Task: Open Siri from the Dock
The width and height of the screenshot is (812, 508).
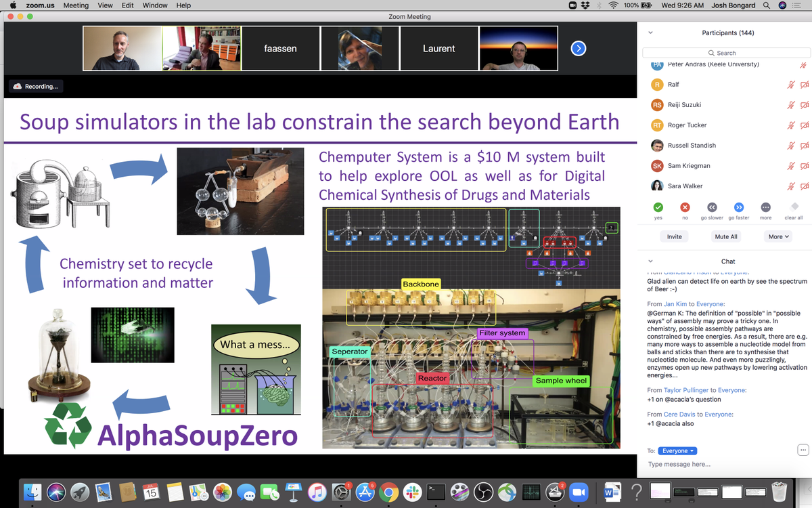Action: pos(56,492)
